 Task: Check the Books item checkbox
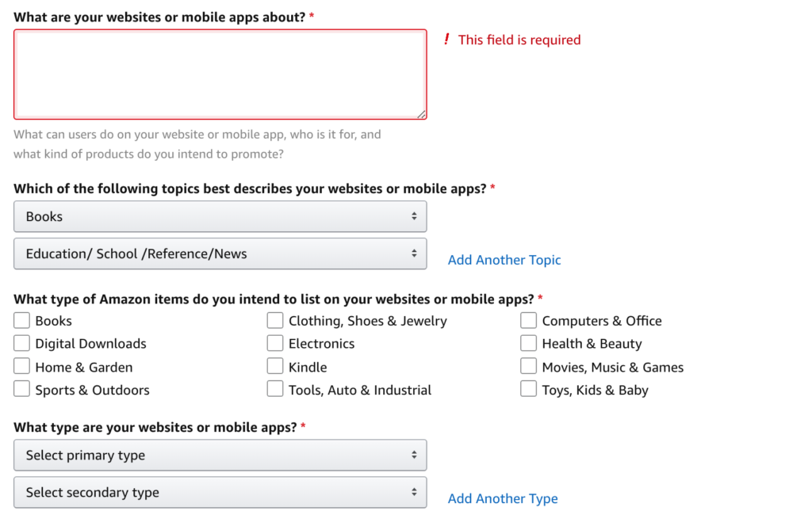coord(22,321)
